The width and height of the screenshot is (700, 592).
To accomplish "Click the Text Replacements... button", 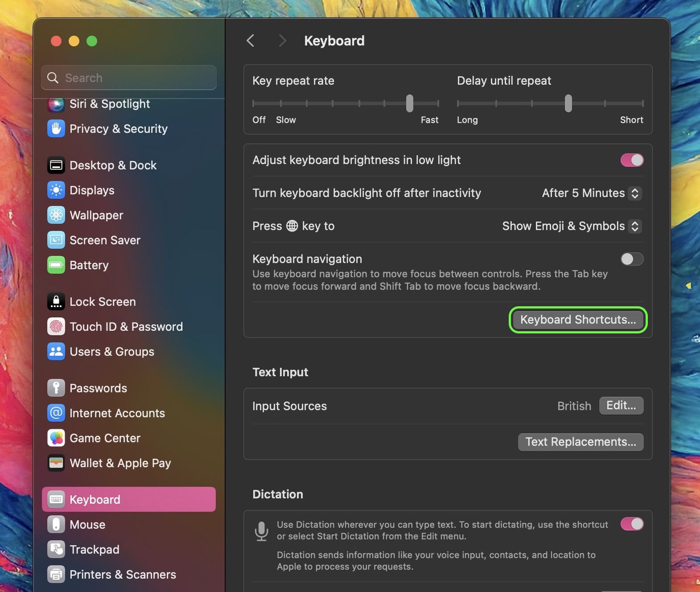I will point(581,442).
